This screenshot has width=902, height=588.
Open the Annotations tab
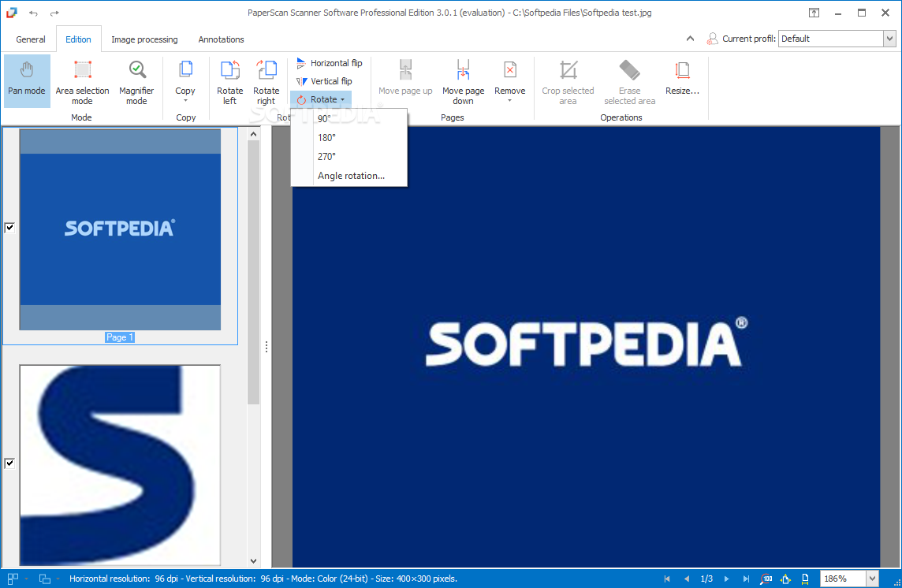[x=221, y=39]
